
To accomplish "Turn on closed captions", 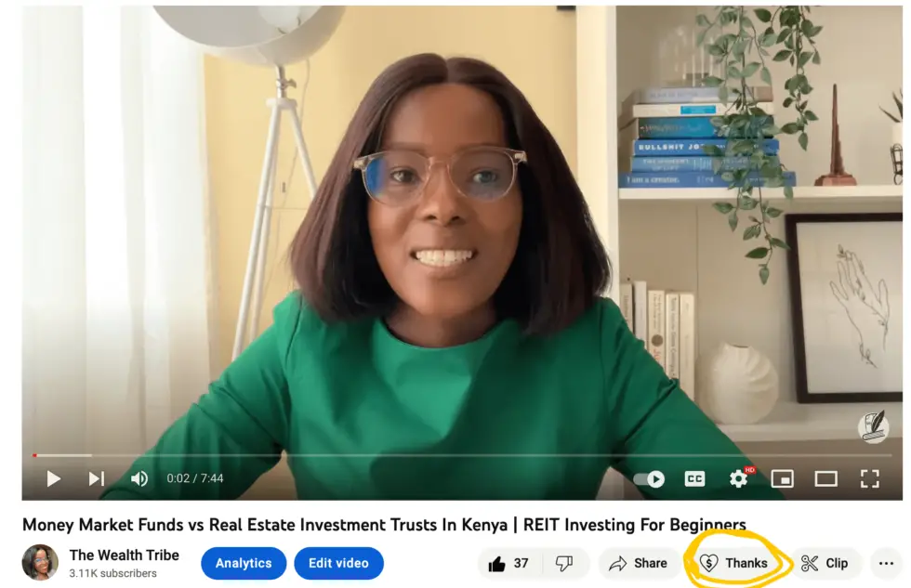I will (695, 479).
